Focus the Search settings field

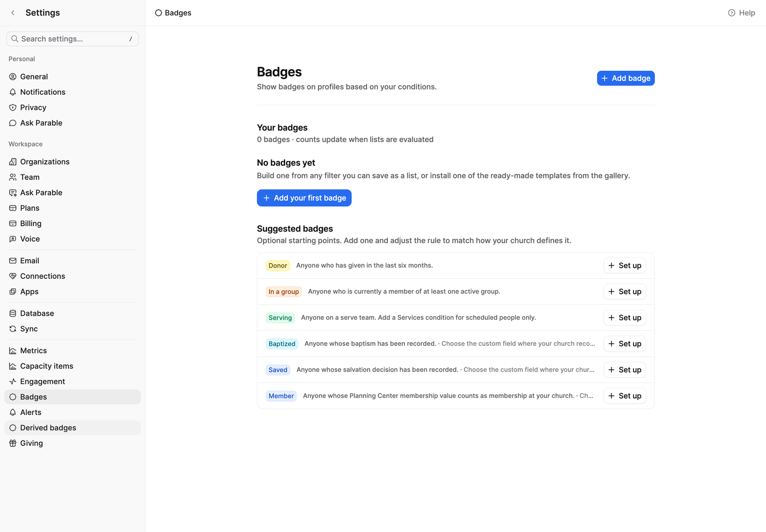tap(72, 39)
